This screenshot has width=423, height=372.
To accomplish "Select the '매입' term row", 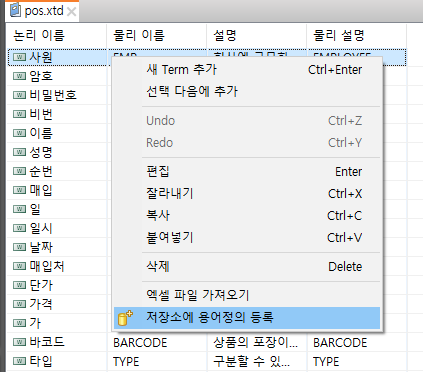I will coord(41,190).
